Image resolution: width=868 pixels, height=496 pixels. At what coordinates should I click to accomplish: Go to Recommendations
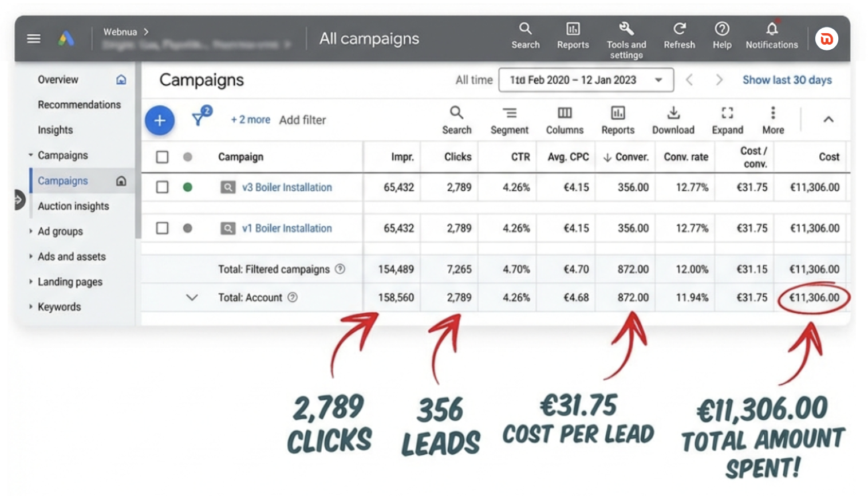coord(79,105)
